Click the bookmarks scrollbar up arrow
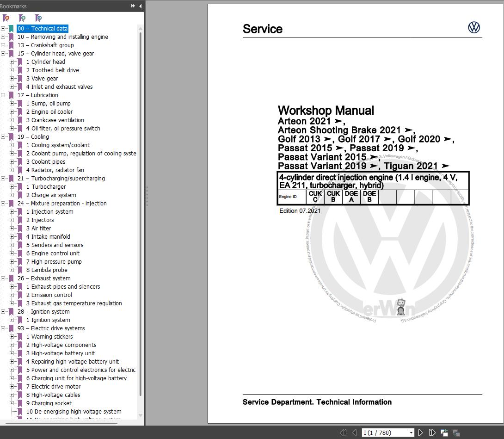504x439 pixels. tap(141, 29)
